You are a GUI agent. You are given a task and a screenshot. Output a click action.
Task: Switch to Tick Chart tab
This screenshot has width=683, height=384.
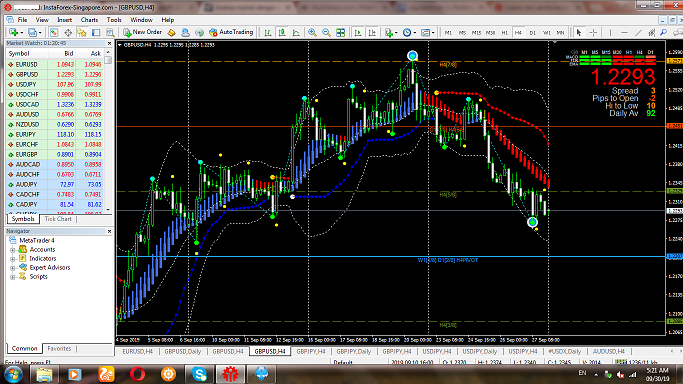click(58, 219)
